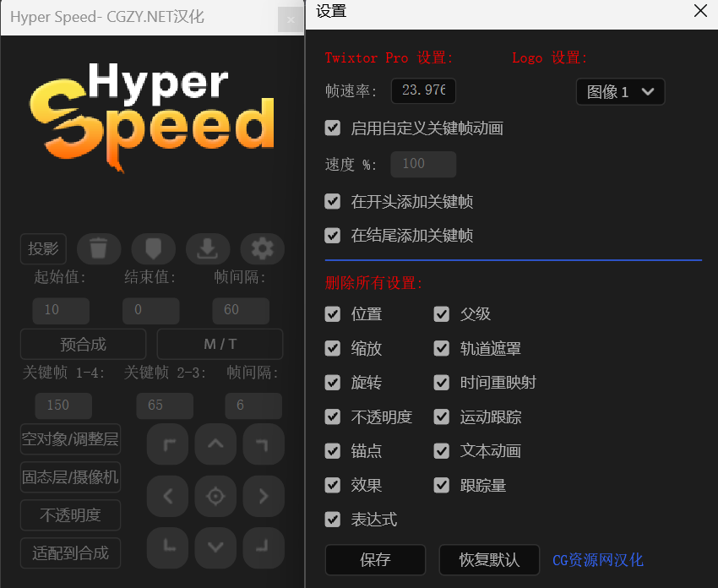
Task: Click the 关键帧 2-3 field showing 65
Action: [x=165, y=406]
